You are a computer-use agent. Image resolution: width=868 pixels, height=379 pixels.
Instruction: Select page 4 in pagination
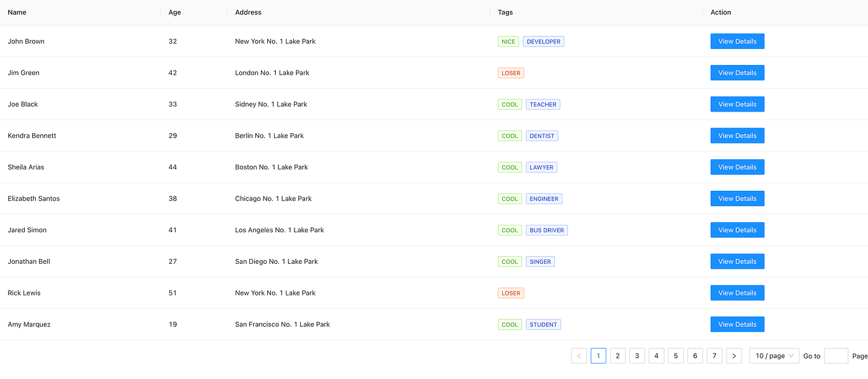coord(656,355)
